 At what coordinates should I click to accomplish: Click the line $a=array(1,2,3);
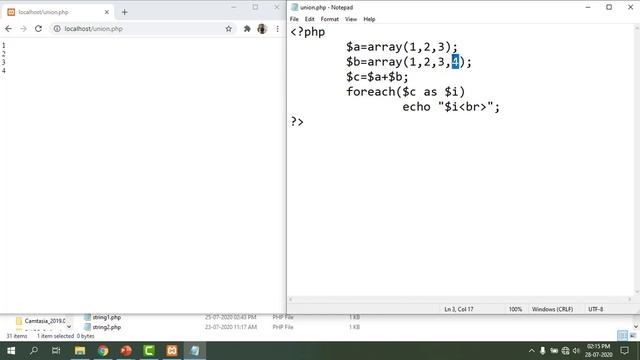pos(402,47)
